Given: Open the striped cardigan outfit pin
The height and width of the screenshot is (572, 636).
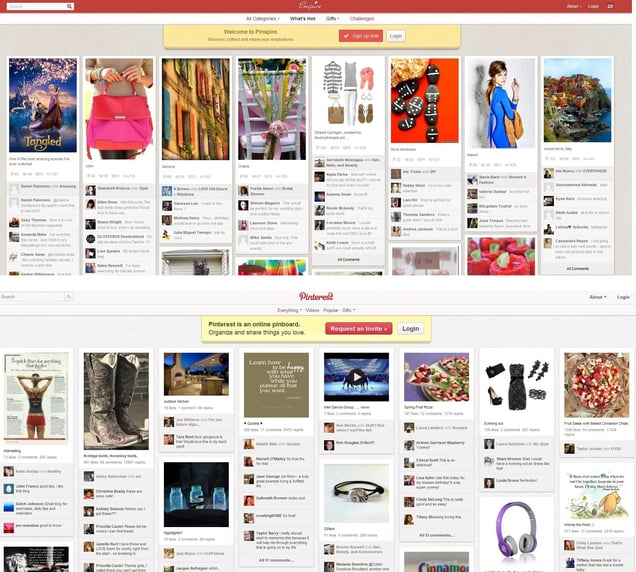Looking at the screenshot, I should pyautogui.click(x=348, y=92).
